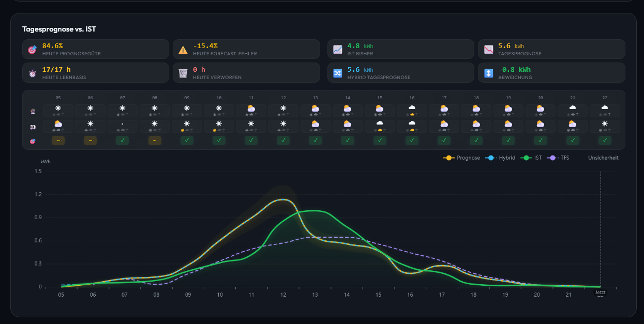Click the HEUTE LERNBASIS label

click(64, 78)
